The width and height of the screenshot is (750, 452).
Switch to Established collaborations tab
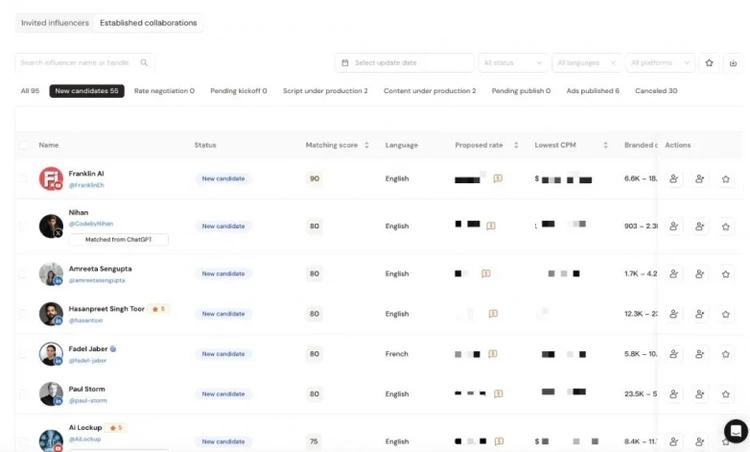148,22
